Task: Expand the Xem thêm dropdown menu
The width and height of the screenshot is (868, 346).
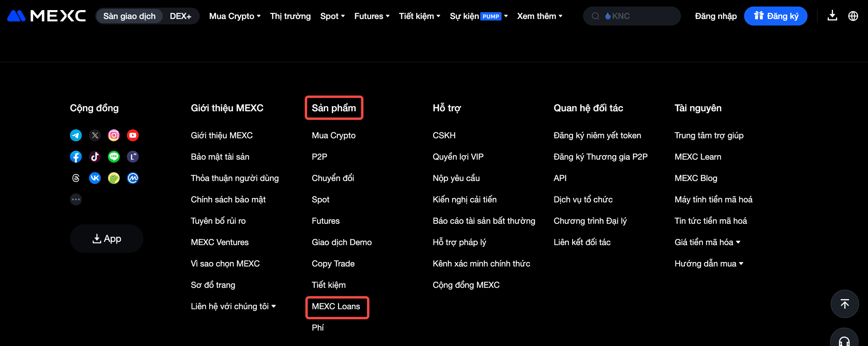Action: 540,16
